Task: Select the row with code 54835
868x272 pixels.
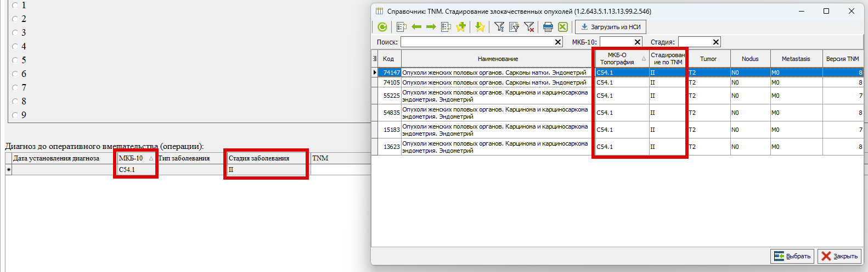Action: (617, 113)
